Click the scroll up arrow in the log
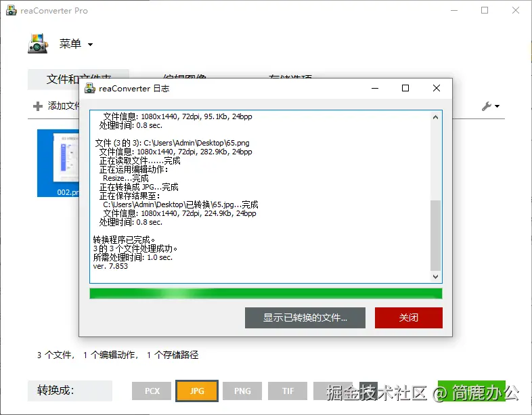The image size is (532, 415). [x=436, y=117]
